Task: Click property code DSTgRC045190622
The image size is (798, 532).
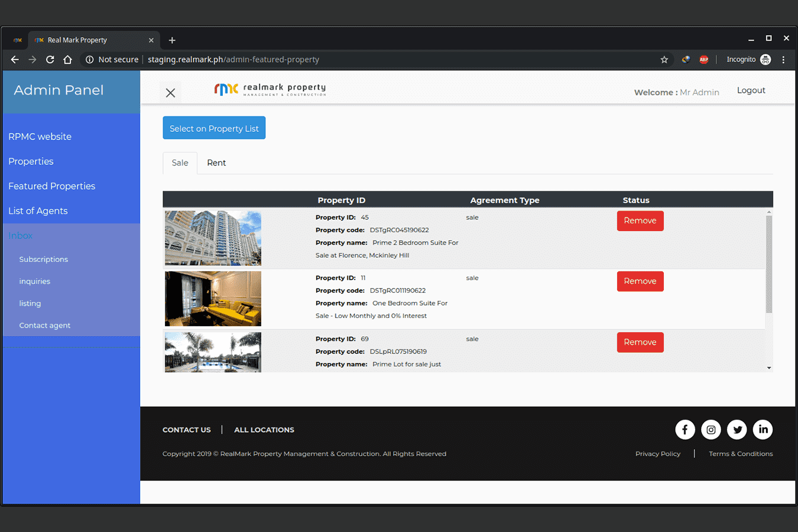Action: (x=400, y=231)
